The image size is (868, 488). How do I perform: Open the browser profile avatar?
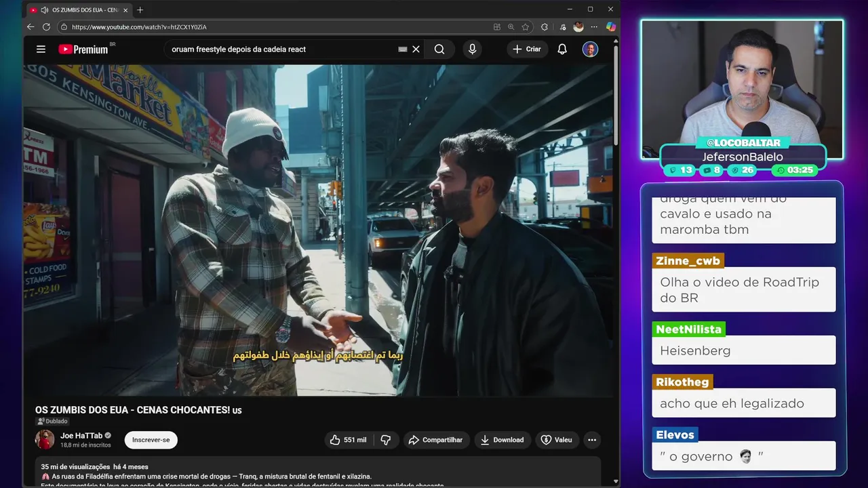[578, 27]
